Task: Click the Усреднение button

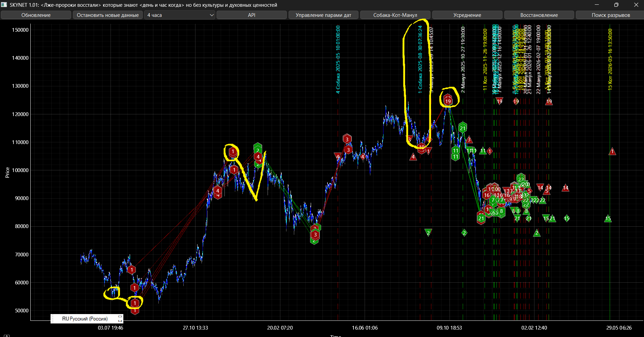Action: [x=467, y=15]
